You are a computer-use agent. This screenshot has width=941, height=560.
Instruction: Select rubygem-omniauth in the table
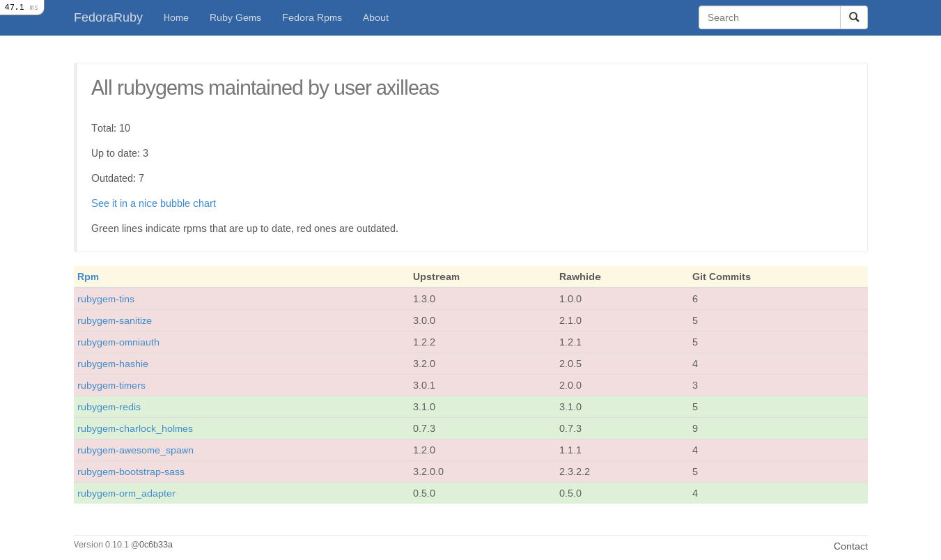(x=118, y=342)
